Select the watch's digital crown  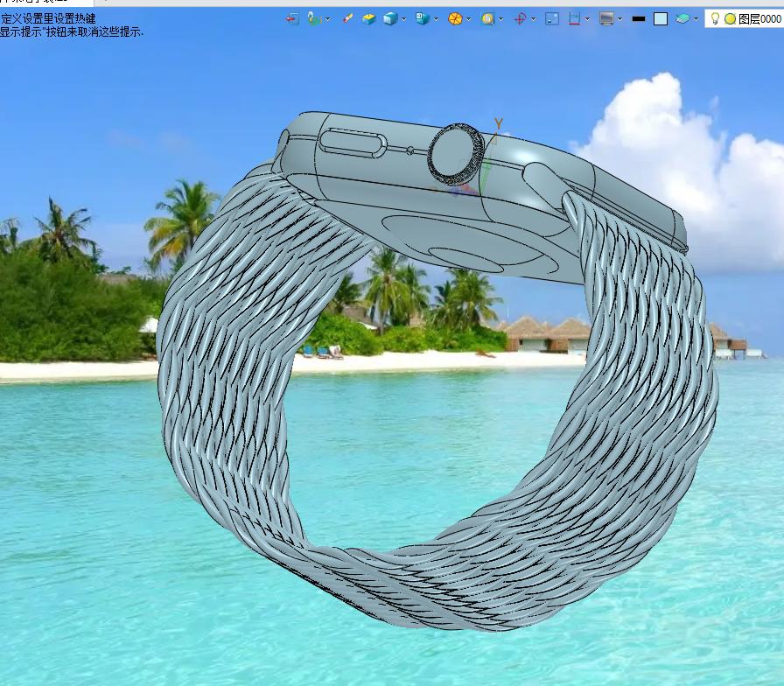(x=456, y=153)
